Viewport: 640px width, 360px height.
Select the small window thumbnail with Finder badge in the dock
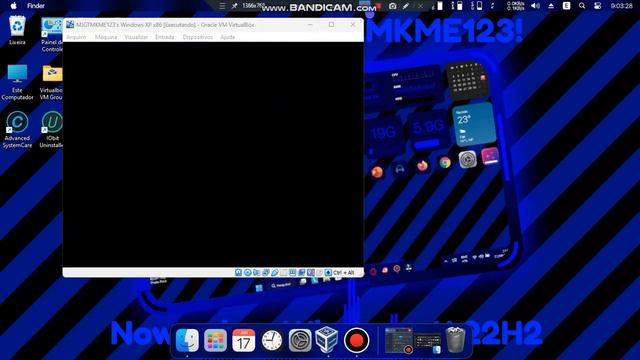click(x=427, y=343)
